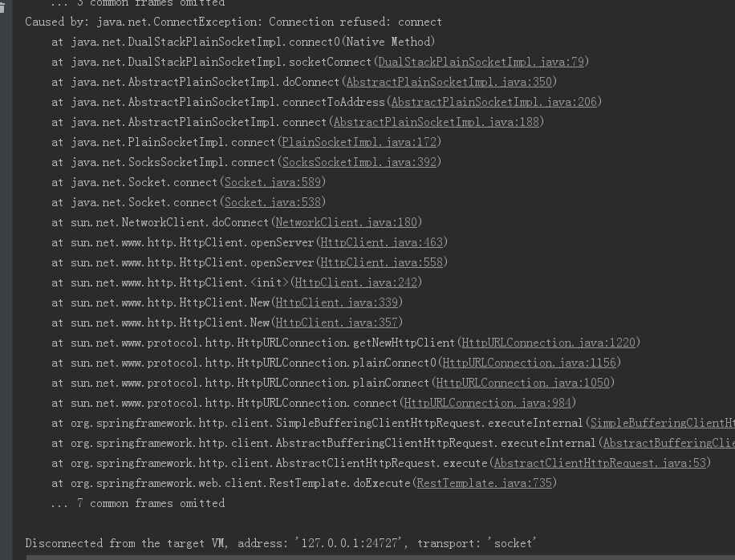Open the HttpClient.java:242 link
The height and width of the screenshot is (560, 735).
click(x=356, y=282)
